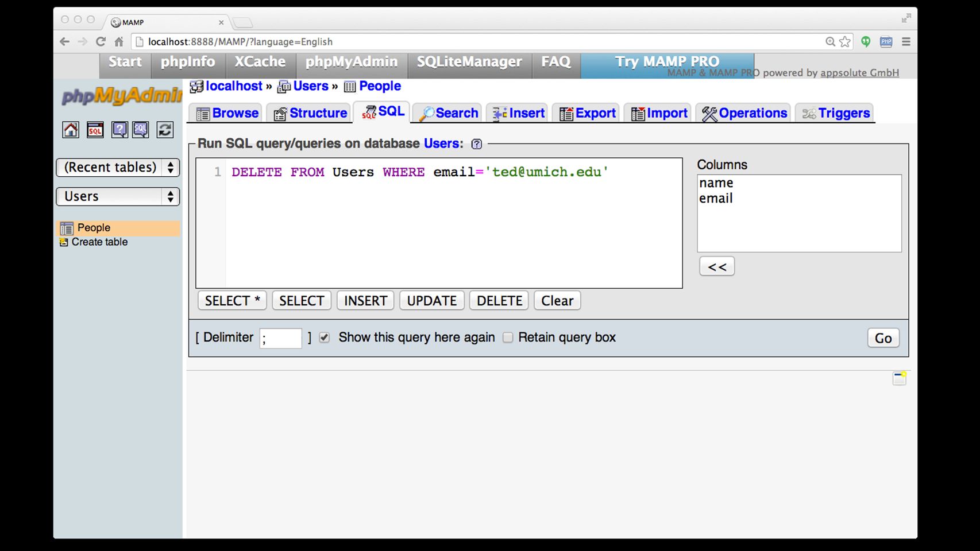The image size is (980, 551).
Task: Click into the SQL query editor
Action: click(x=439, y=223)
